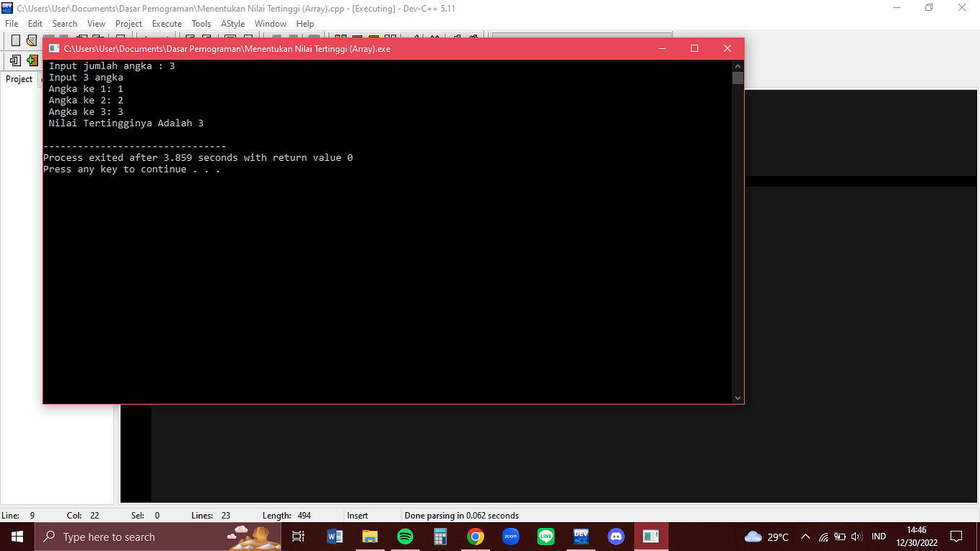Open the IND language switcher

878,537
